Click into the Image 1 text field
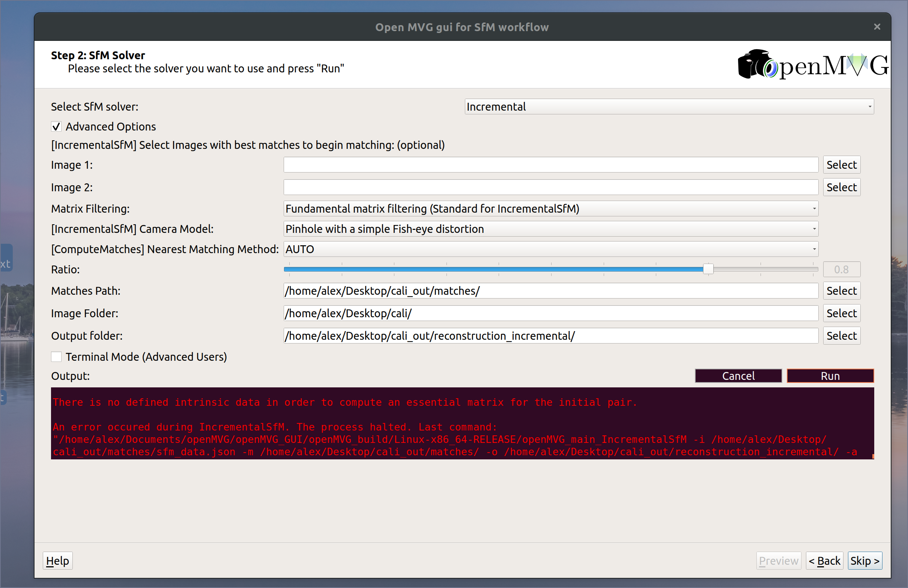Image resolution: width=908 pixels, height=588 pixels. [550, 165]
